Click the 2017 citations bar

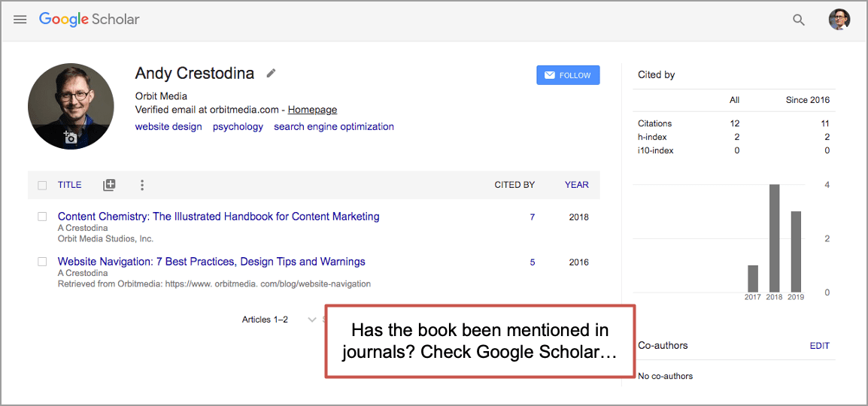[753, 279]
